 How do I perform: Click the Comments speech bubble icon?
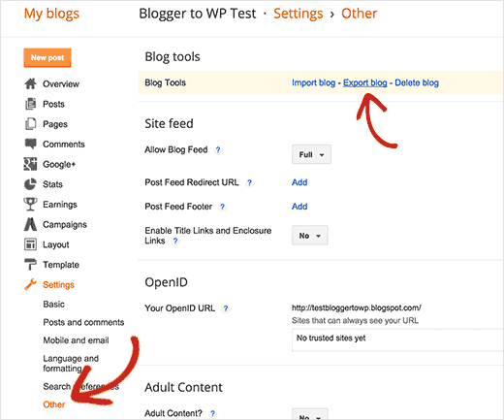(30, 144)
